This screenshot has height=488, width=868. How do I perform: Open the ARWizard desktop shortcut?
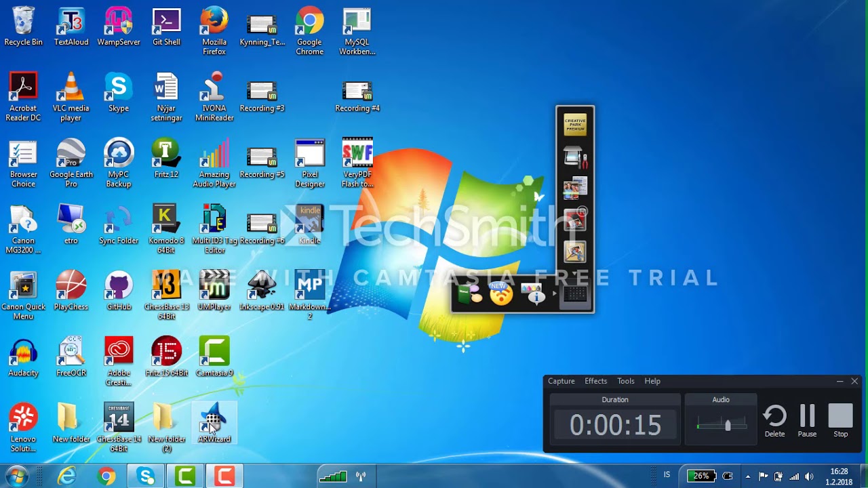(x=214, y=423)
